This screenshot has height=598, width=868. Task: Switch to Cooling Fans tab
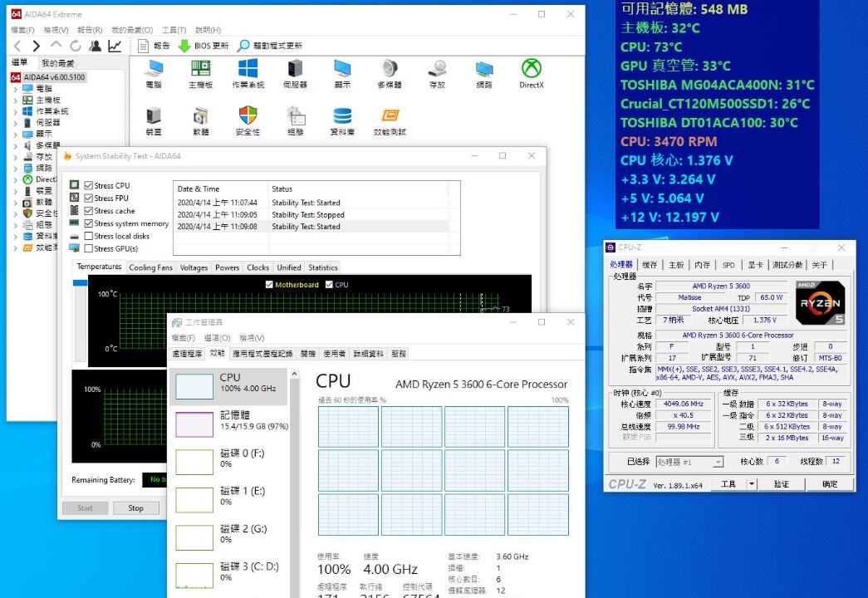coord(150,267)
